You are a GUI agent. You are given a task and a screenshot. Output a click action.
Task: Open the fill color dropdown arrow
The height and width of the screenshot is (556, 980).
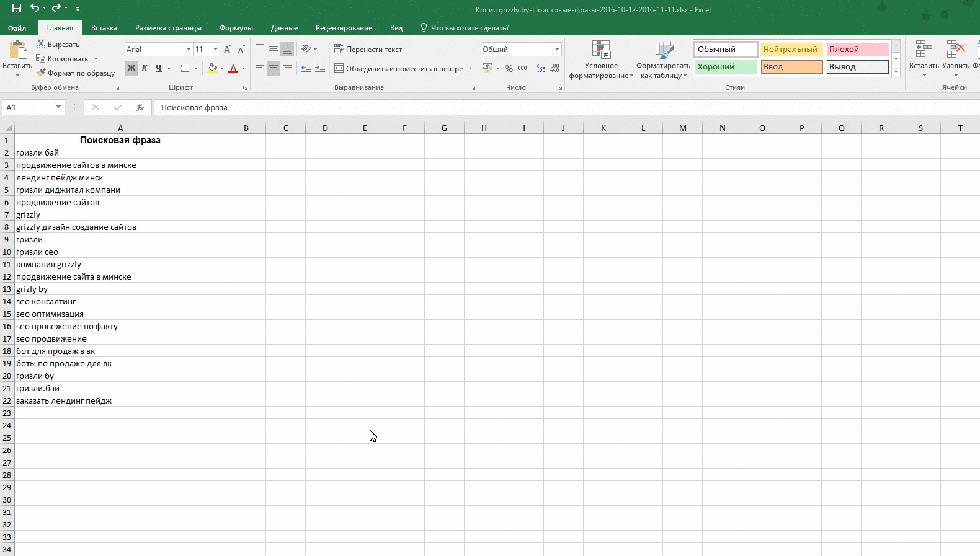coord(222,68)
